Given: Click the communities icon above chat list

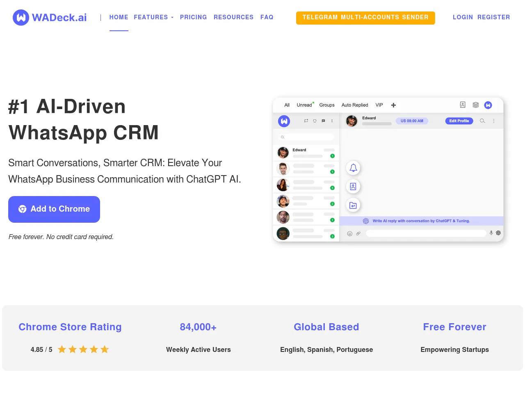Looking at the screenshot, I should click(306, 121).
